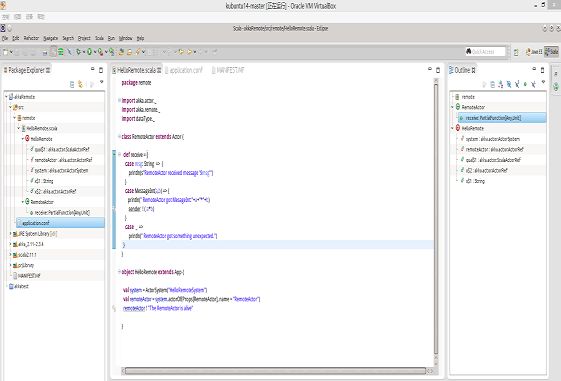Minimize the Outline view
Viewport: 561px width, 381px height.
pos(534,69)
